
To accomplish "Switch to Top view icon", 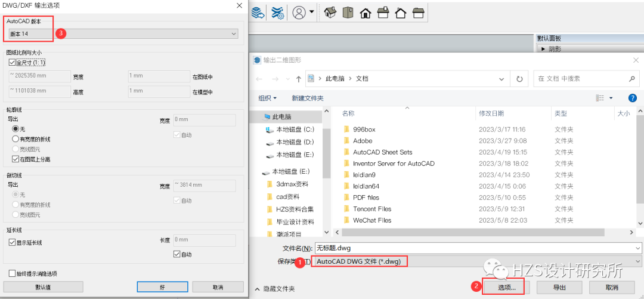I will point(348,13).
